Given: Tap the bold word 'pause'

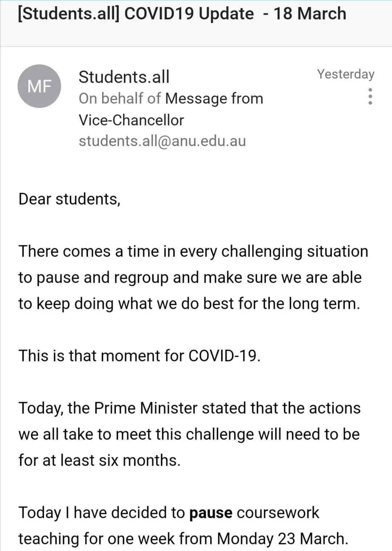Looking at the screenshot, I should pos(211,513).
